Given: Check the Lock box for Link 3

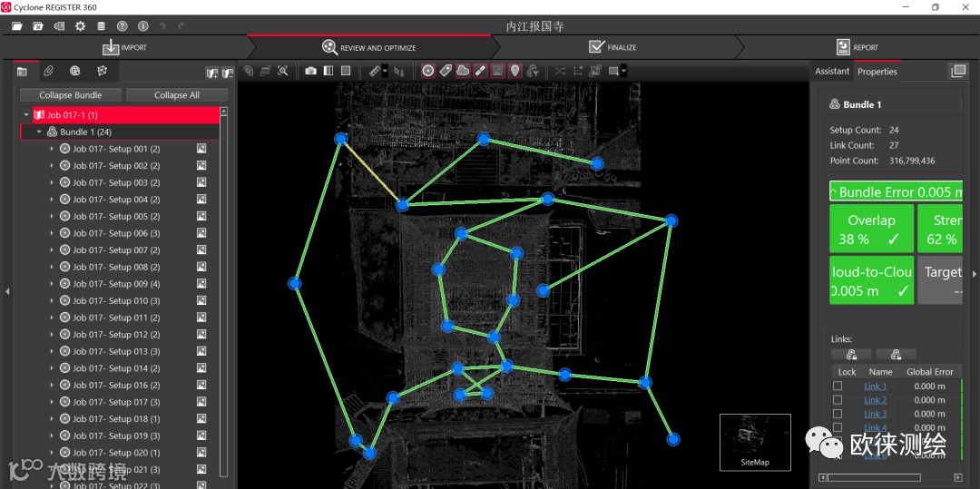Looking at the screenshot, I should 838,414.
